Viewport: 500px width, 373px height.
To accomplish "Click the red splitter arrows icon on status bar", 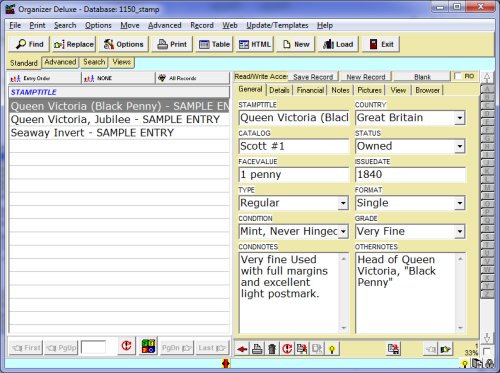I will coord(226,363).
